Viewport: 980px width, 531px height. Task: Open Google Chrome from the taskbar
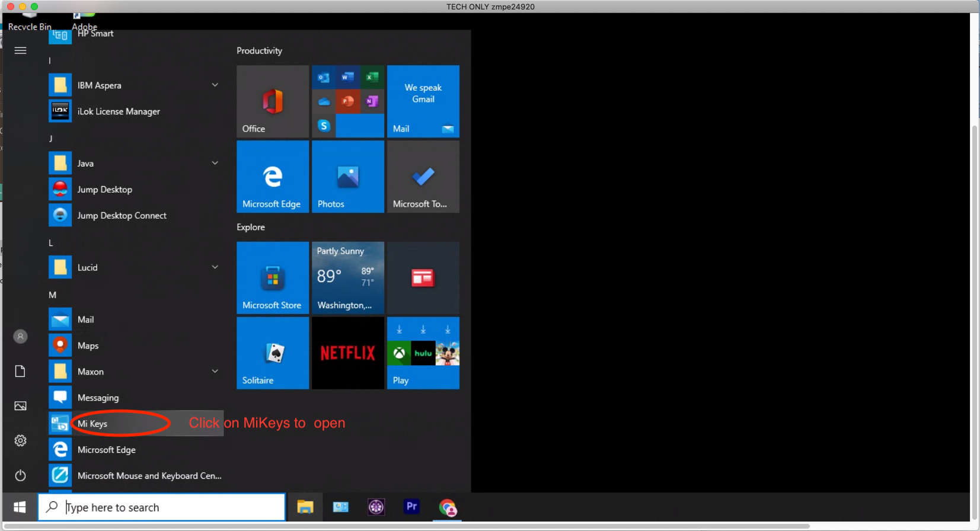pos(448,507)
